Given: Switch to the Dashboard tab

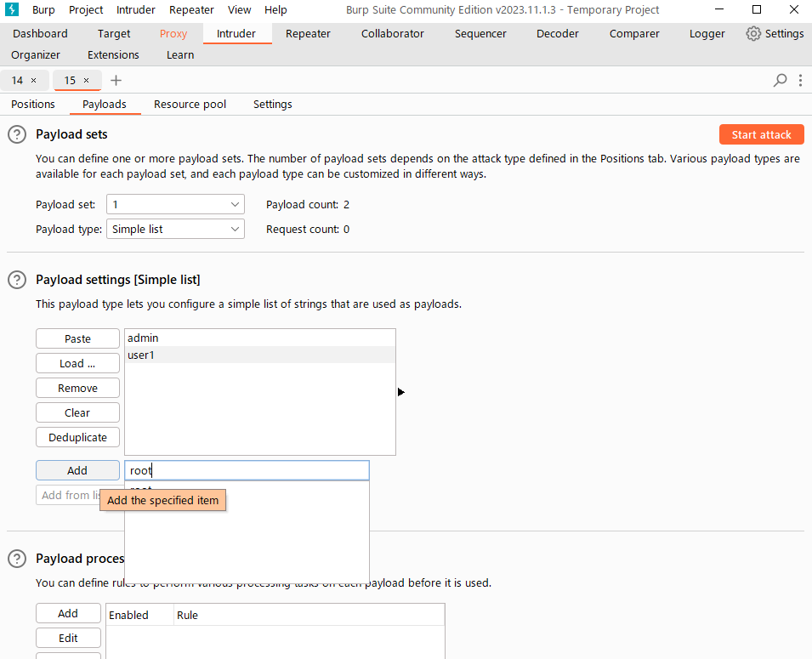Looking at the screenshot, I should click(x=41, y=34).
